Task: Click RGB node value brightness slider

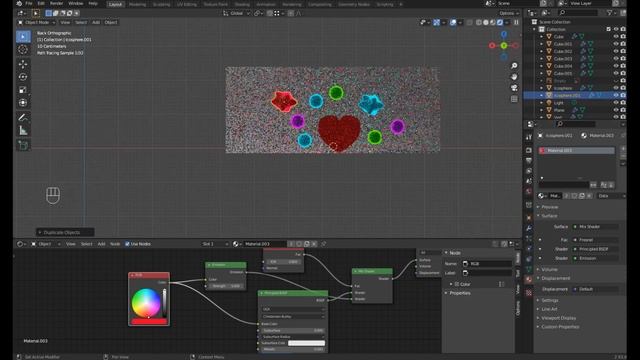Action: [x=164, y=303]
